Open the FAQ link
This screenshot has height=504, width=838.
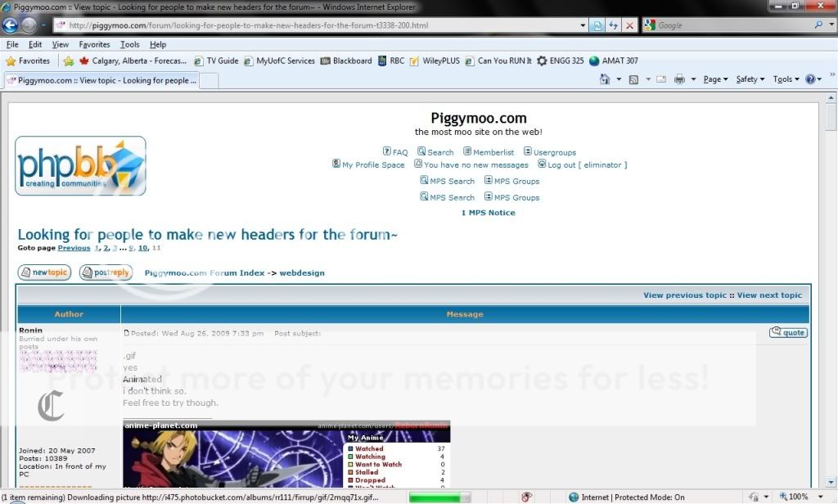(x=395, y=152)
